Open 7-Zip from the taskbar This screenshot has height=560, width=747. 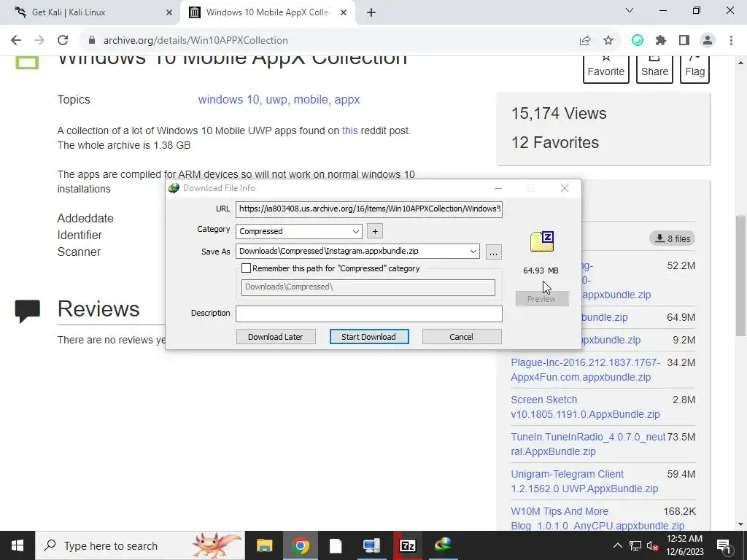click(407, 545)
